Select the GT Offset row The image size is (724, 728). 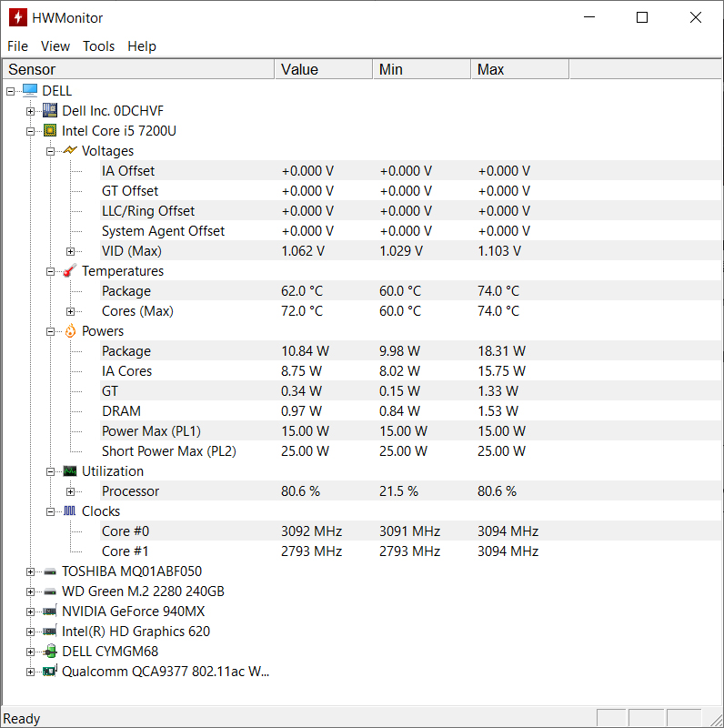410,190
